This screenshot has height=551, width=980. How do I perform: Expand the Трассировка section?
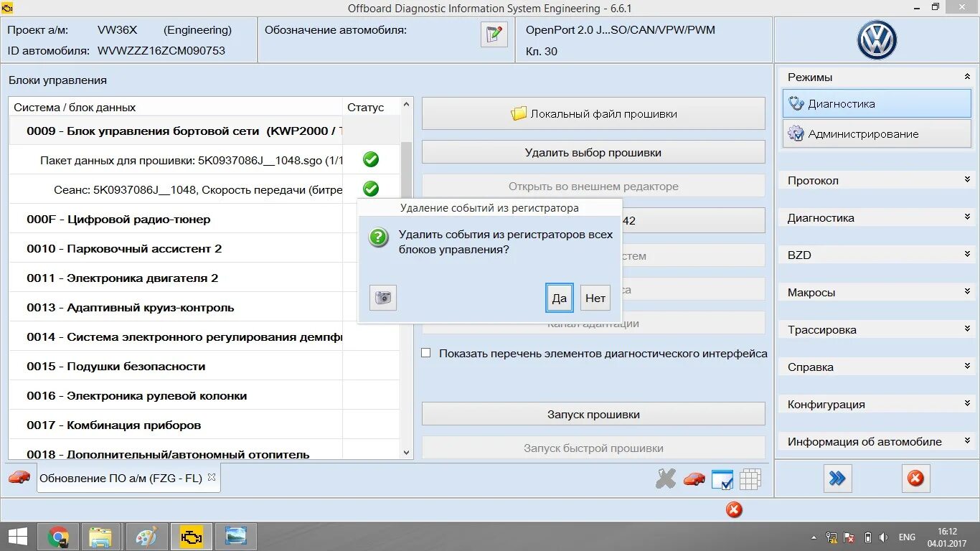tap(967, 329)
